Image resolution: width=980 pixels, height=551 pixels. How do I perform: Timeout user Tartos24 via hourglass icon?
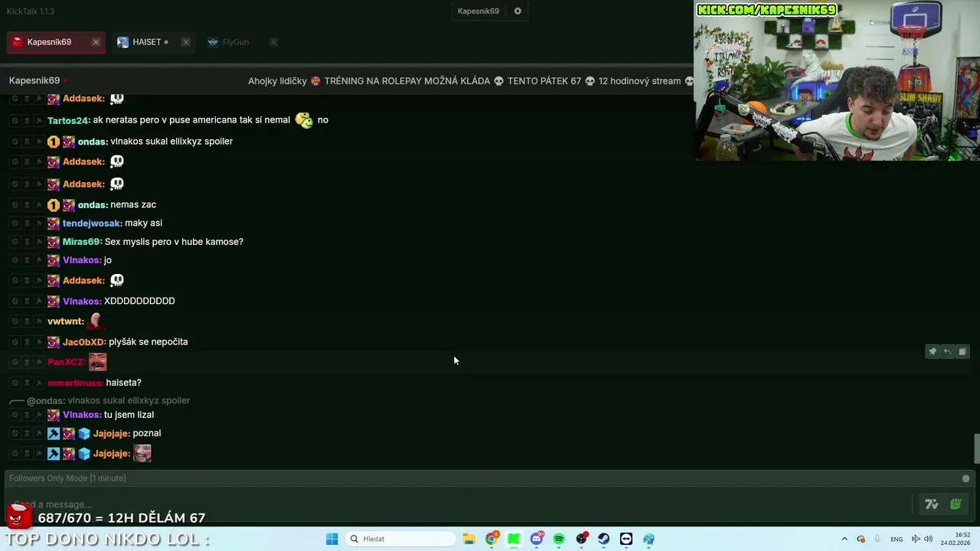tap(27, 120)
